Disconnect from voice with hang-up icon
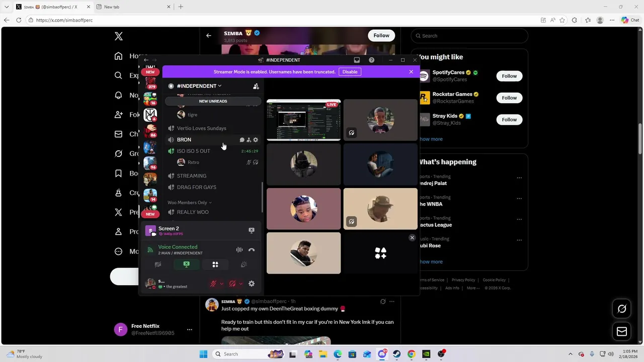Image resolution: width=644 pixels, height=362 pixels. [x=252, y=250]
